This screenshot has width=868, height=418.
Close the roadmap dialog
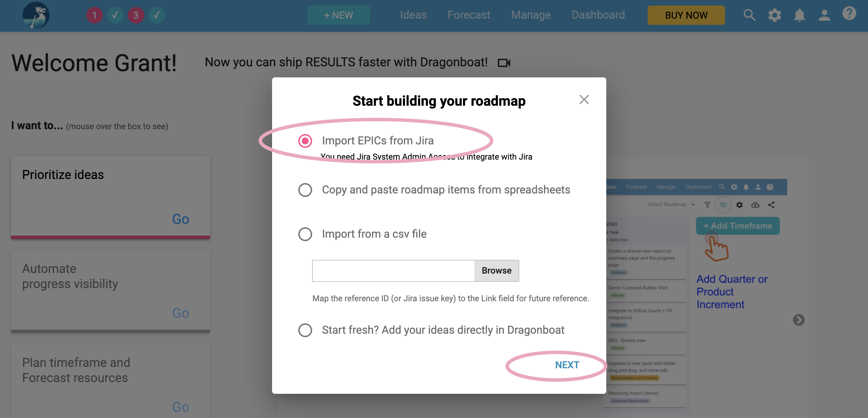coord(584,100)
